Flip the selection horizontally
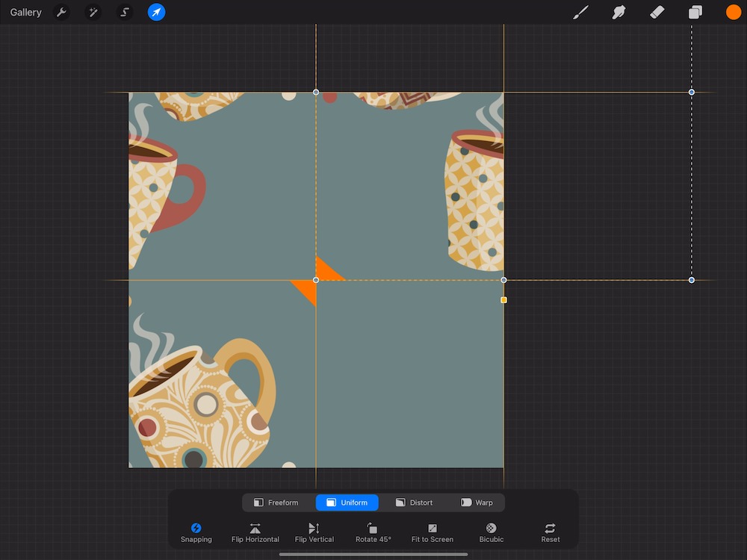 (x=255, y=532)
